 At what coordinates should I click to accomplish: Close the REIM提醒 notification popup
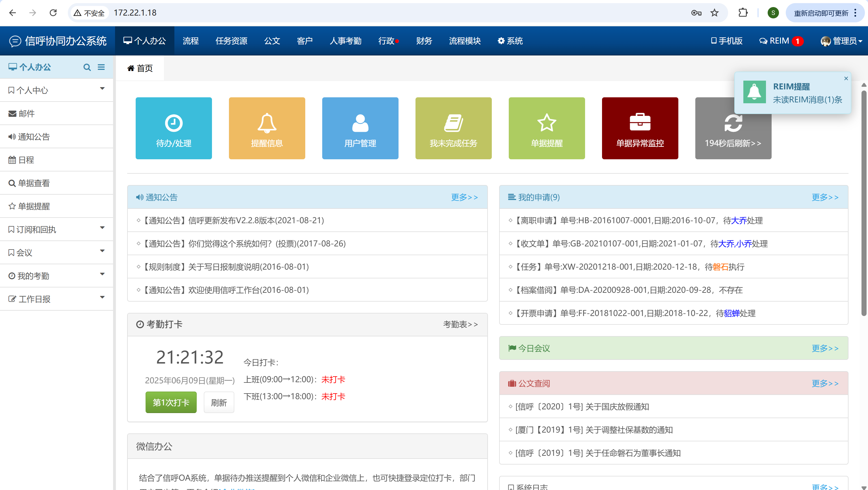tap(846, 78)
